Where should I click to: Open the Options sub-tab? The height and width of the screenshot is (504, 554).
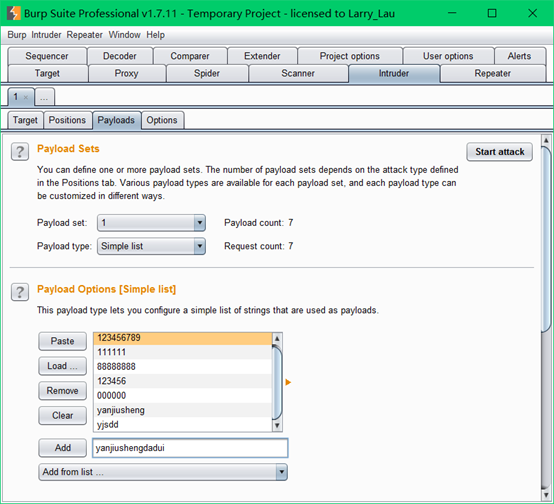tap(162, 120)
